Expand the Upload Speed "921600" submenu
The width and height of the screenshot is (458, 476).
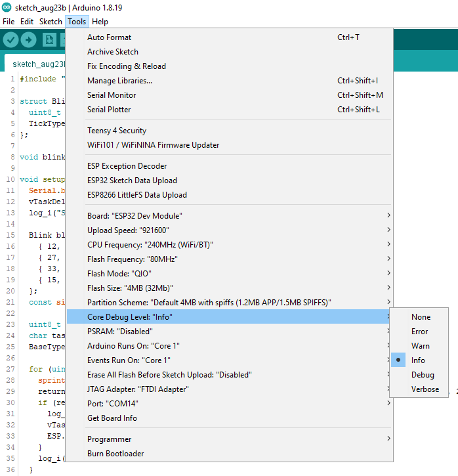[229, 230]
